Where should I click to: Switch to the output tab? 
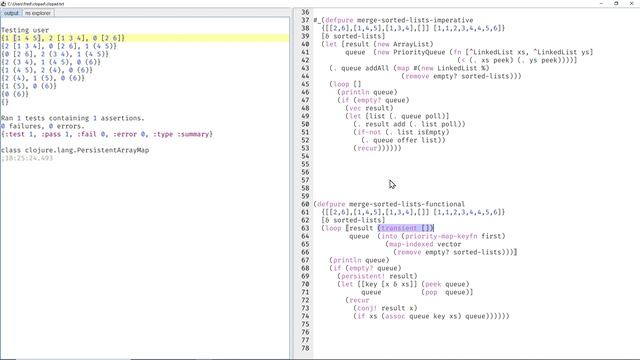[11, 13]
